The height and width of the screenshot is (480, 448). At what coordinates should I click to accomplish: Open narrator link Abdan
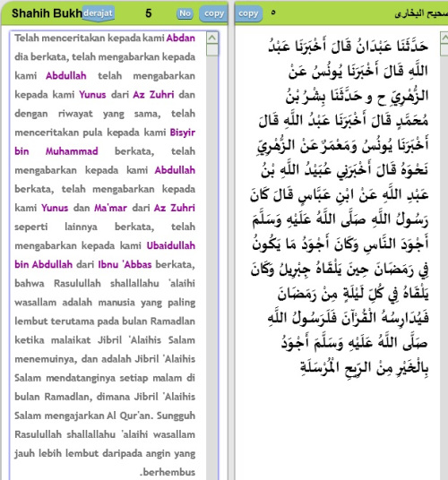181,38
